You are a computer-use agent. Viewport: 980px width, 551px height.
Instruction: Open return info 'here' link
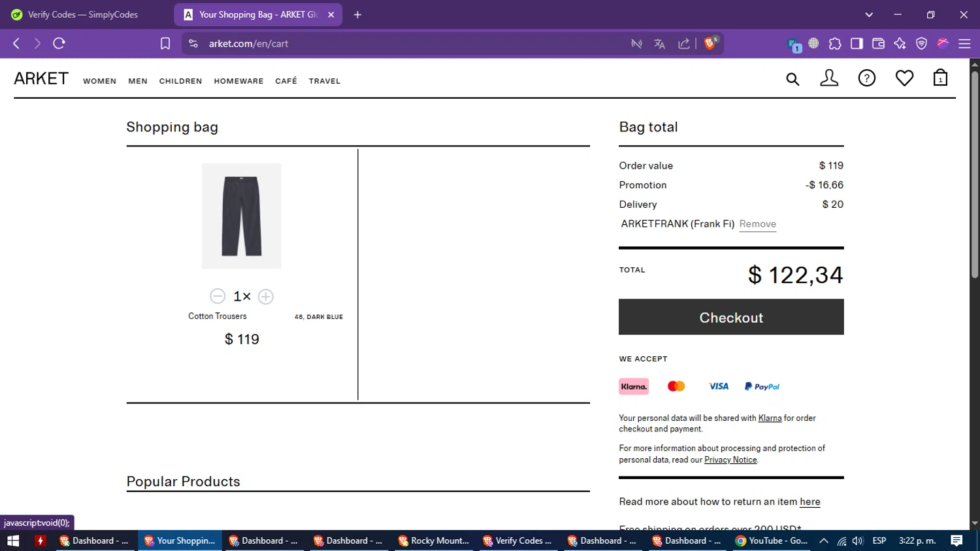pyautogui.click(x=810, y=502)
